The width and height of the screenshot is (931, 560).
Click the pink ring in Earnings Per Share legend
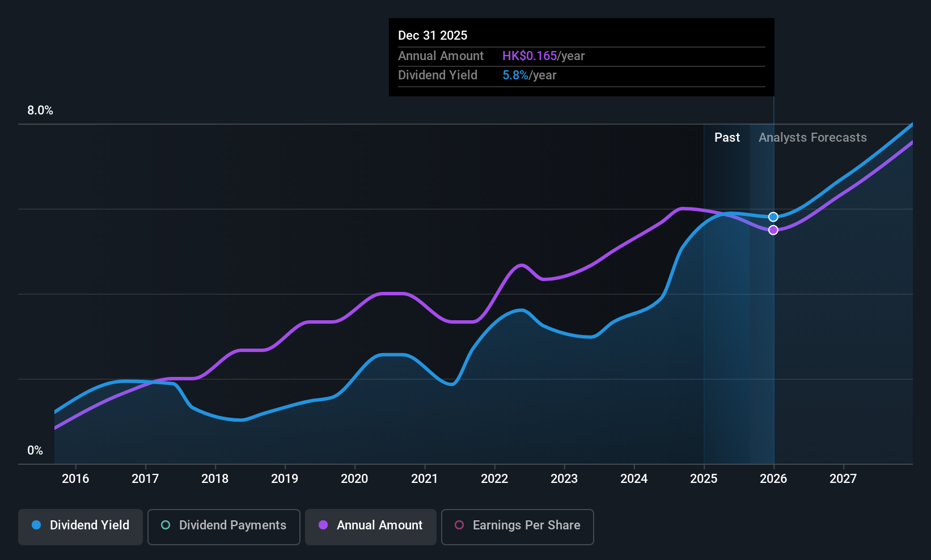point(459,525)
